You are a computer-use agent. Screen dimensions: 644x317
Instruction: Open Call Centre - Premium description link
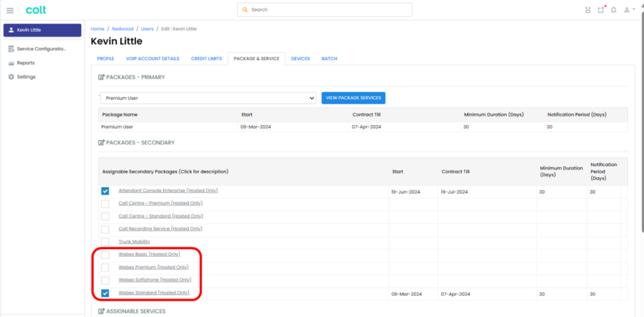pos(160,203)
